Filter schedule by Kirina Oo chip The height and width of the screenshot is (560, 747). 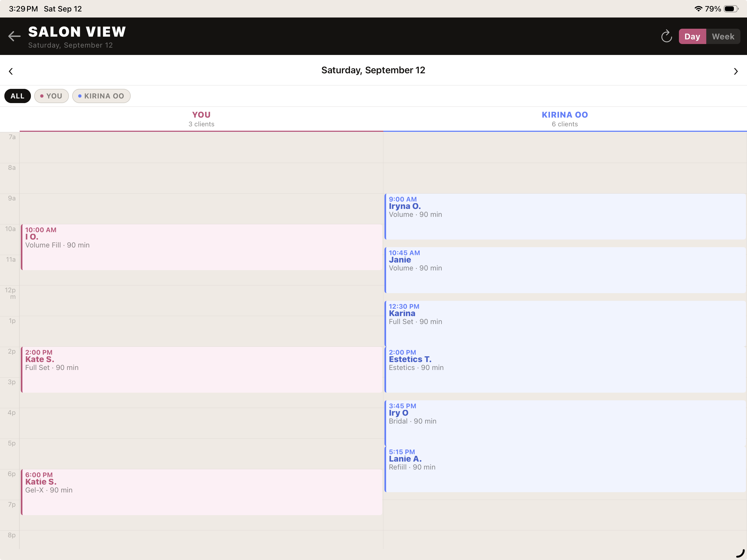(101, 96)
